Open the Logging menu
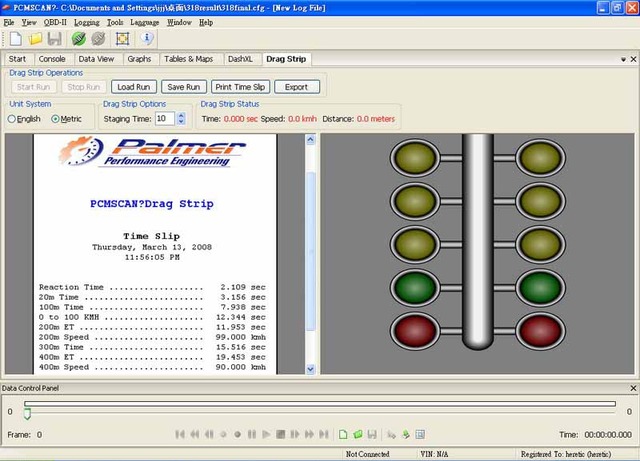The height and width of the screenshot is (461, 640). (x=87, y=21)
